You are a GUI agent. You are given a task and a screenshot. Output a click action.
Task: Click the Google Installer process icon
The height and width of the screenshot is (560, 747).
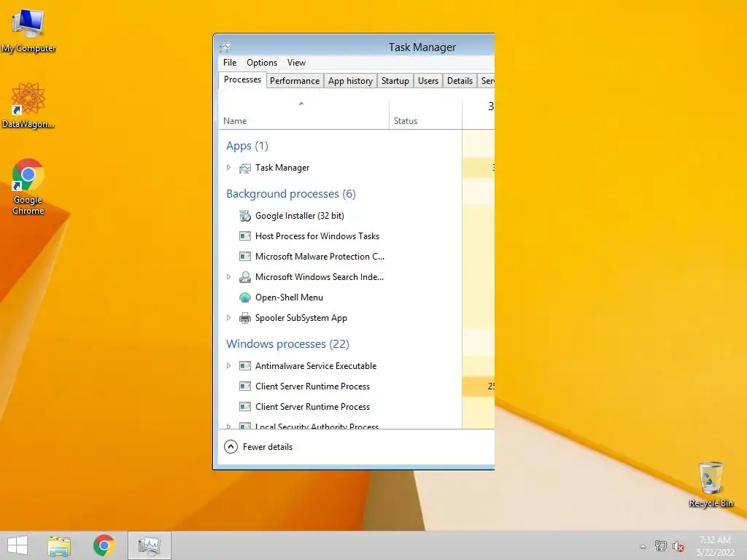245,216
